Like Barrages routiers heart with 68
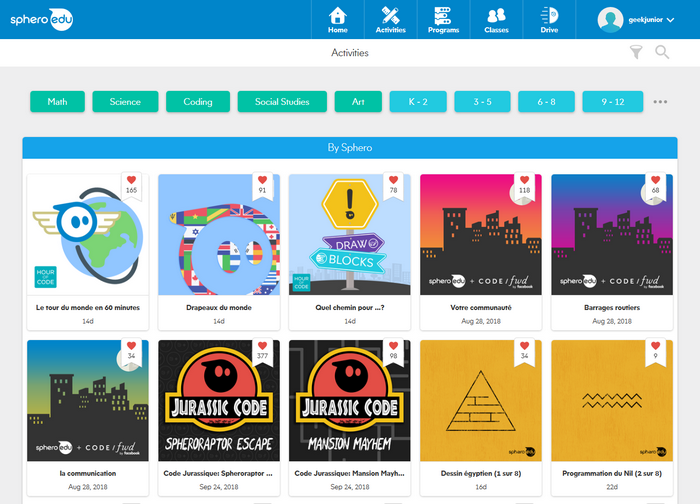 click(x=655, y=180)
